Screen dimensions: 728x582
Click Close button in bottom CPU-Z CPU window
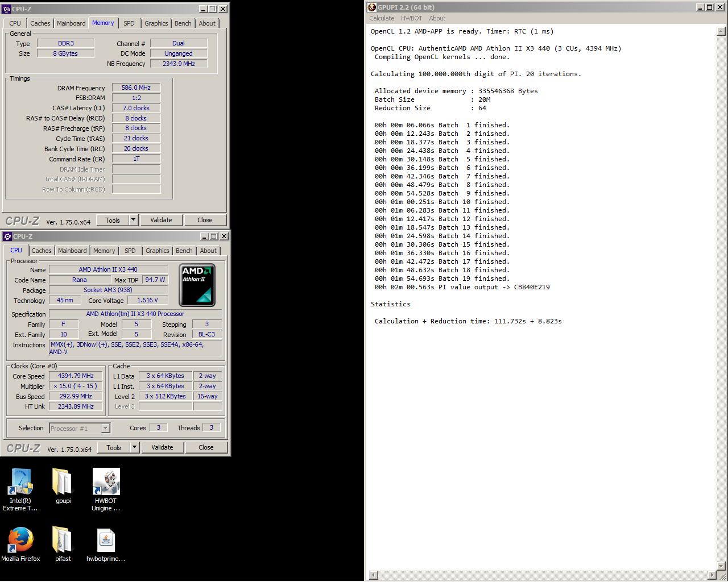[206, 447]
